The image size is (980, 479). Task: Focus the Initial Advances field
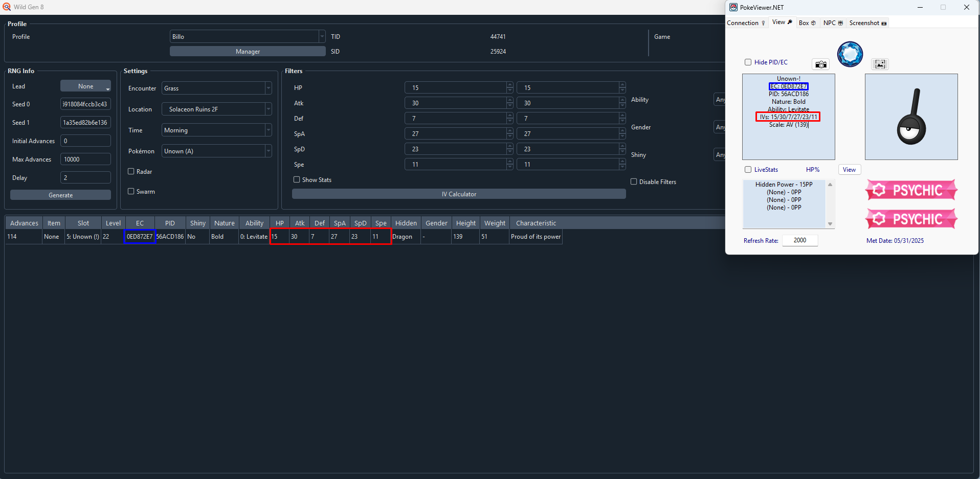[x=85, y=141]
